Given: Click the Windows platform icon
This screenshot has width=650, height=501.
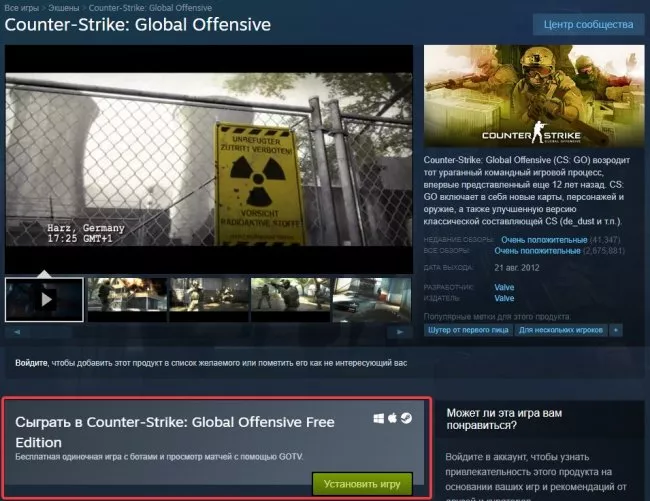Looking at the screenshot, I should click(x=378, y=419).
